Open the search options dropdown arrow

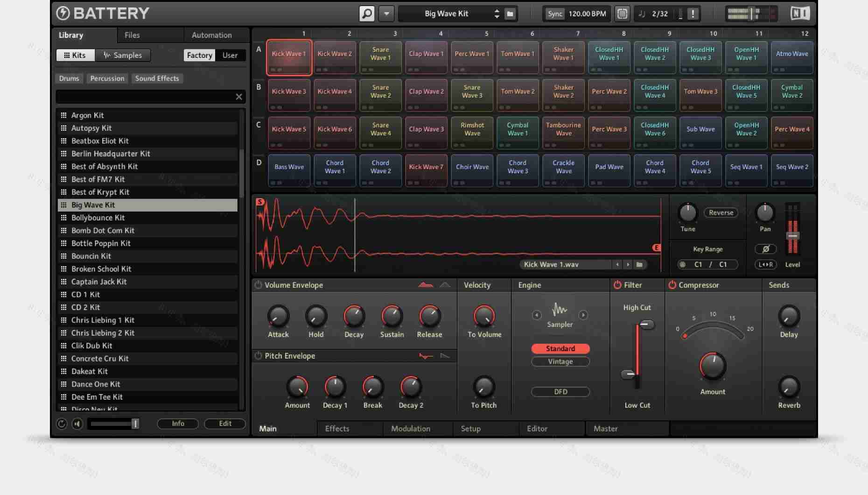386,14
